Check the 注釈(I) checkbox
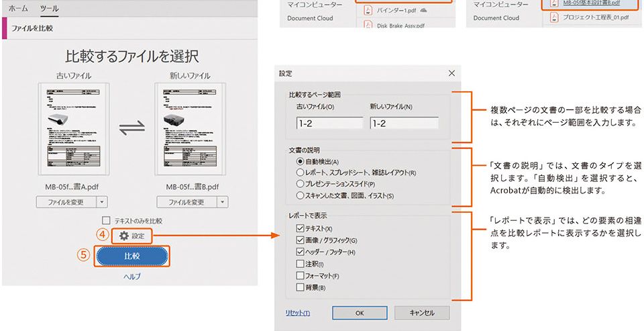The image size is (644, 331). pos(300,264)
